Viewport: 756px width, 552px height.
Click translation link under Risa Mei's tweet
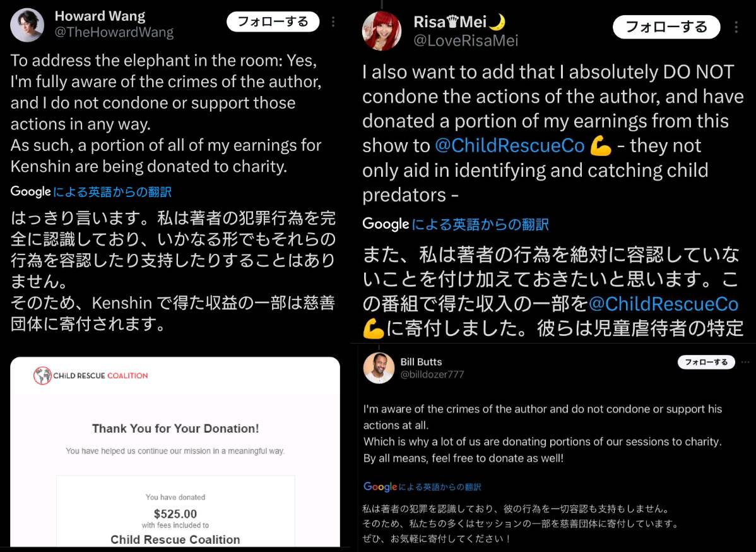click(x=480, y=224)
